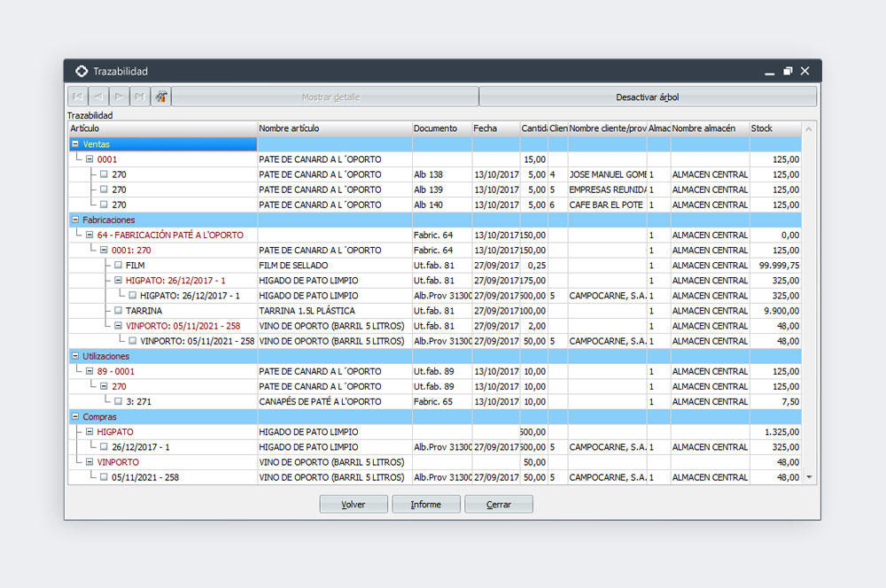Collapse 64 - FABRICACIÓN PATÉ node
Screen dimensions: 886x588
click(x=89, y=236)
